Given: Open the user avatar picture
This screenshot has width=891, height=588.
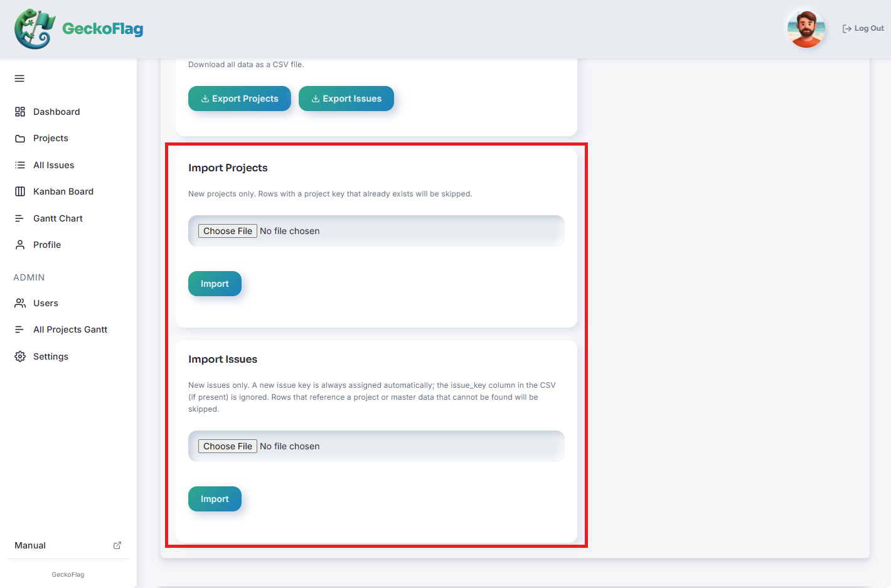Looking at the screenshot, I should point(806,29).
